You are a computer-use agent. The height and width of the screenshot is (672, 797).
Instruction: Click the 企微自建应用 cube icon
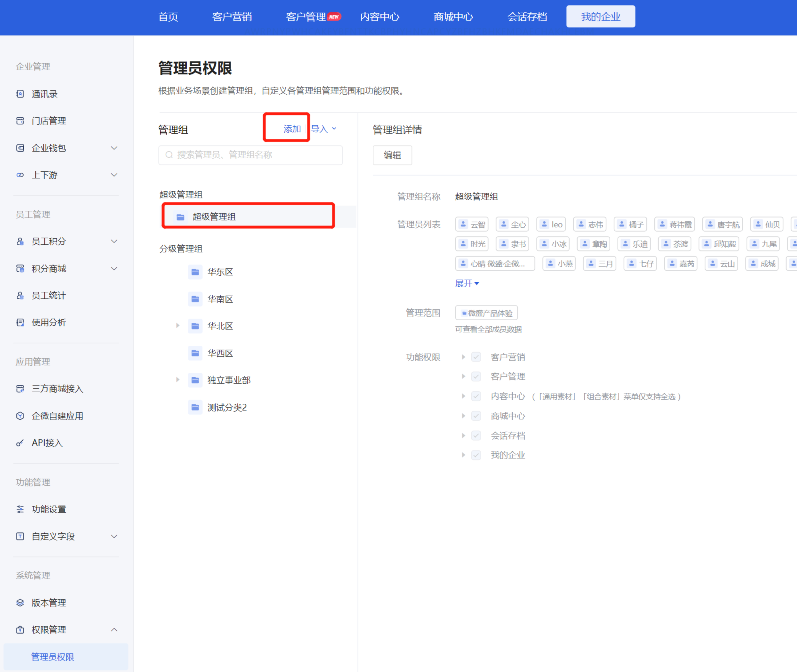click(x=20, y=416)
